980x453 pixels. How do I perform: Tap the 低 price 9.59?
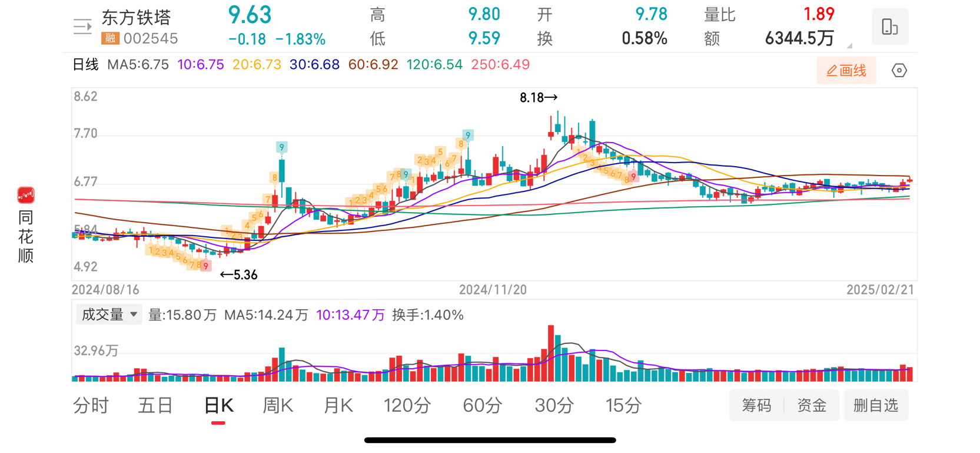click(484, 39)
